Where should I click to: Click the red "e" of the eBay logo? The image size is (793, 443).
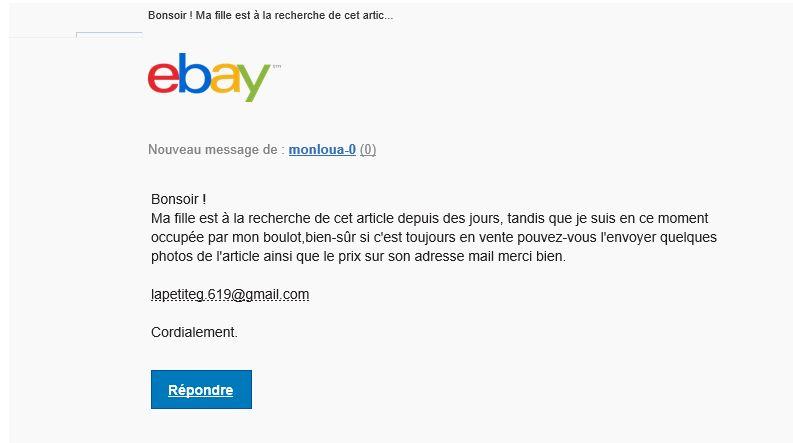(163, 77)
